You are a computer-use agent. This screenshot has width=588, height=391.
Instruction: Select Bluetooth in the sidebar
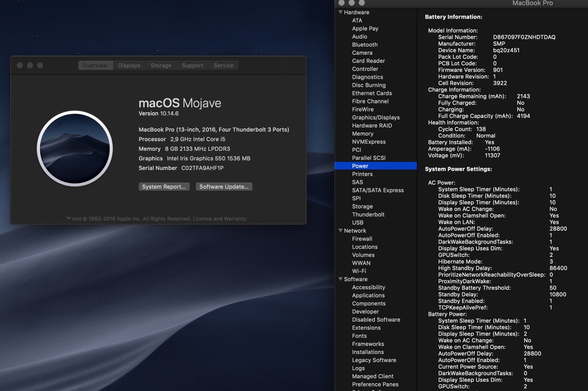pos(365,45)
